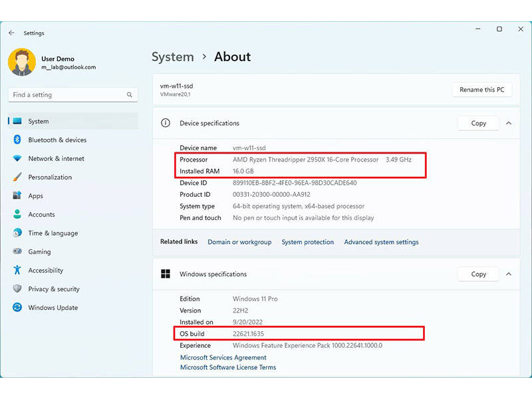Click the Time & language globe icon
Screen dimensions: 532x399
pyautogui.click(x=17, y=233)
